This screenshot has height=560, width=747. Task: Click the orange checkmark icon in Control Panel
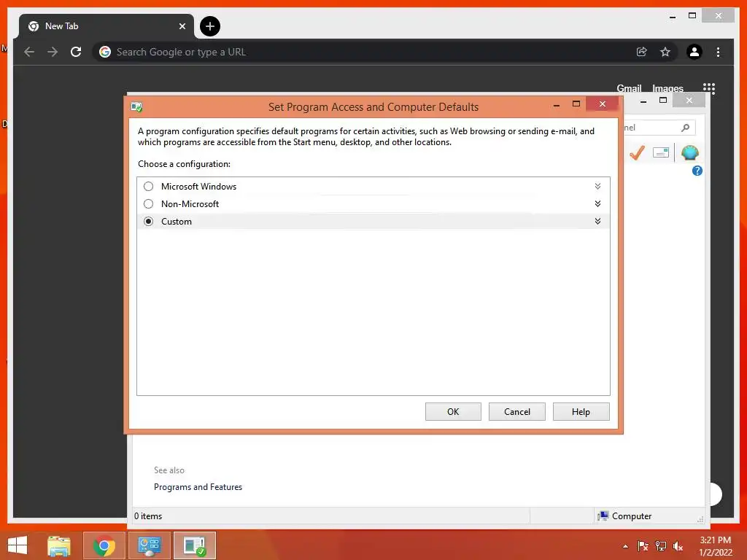(637, 153)
